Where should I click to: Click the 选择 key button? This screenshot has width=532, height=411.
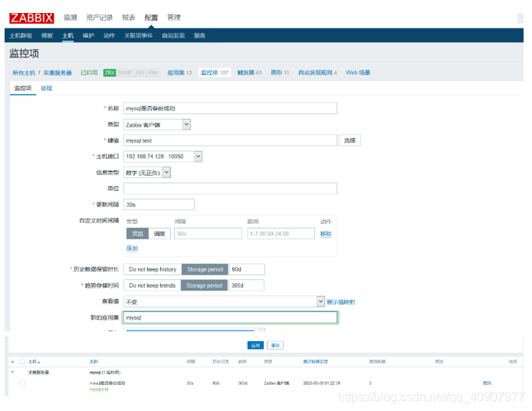click(x=350, y=140)
